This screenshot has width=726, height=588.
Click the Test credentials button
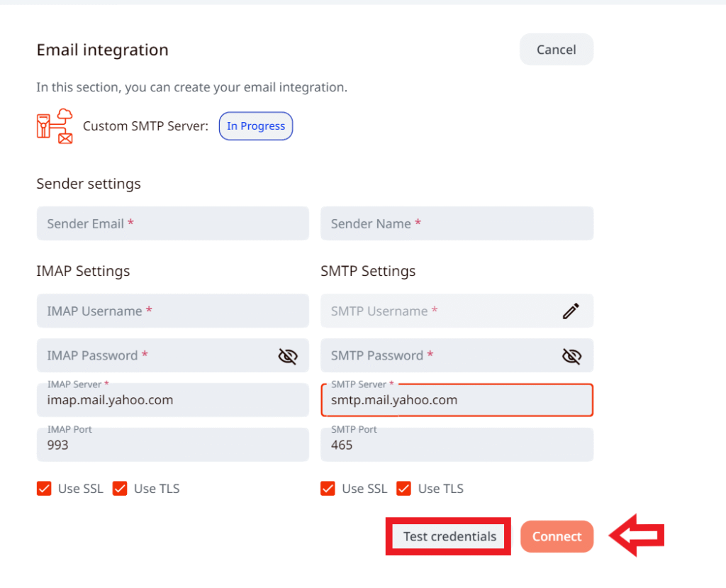tap(449, 537)
